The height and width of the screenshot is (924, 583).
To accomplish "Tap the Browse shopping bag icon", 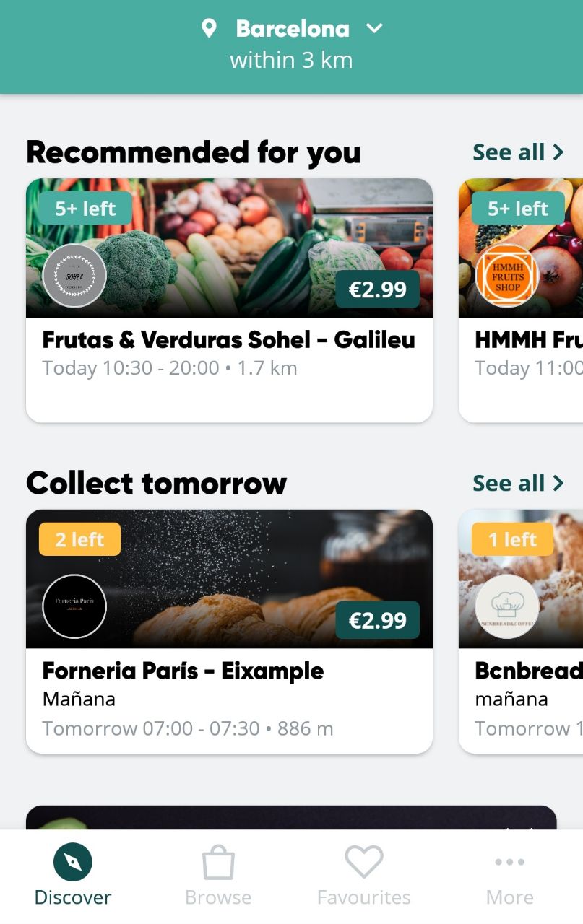I will coord(218,863).
